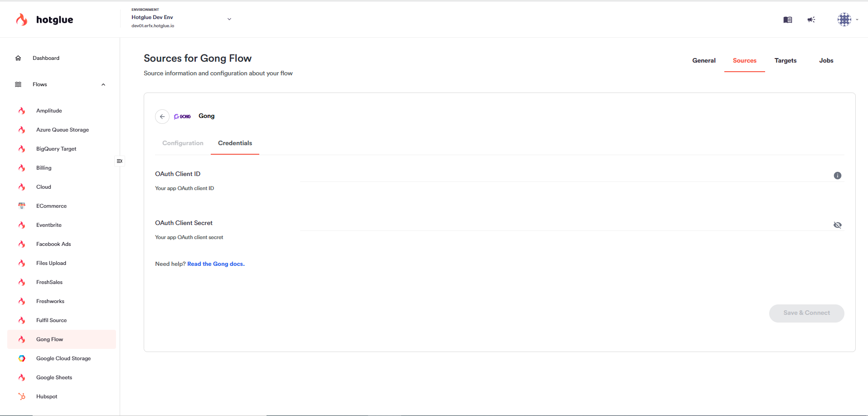Click the FreshSales flame icon
The width and height of the screenshot is (868, 416).
22,282
